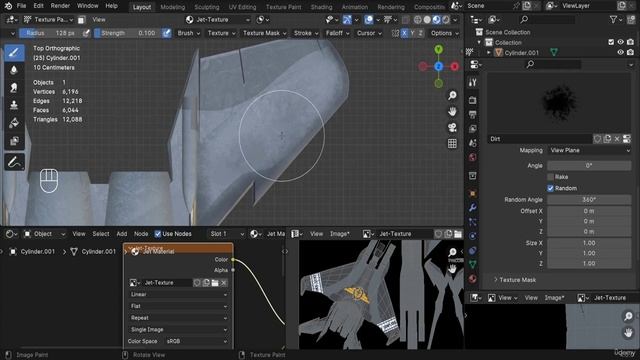Toggle Collection visibility eye
The height and width of the screenshot is (360, 640).
620,42
